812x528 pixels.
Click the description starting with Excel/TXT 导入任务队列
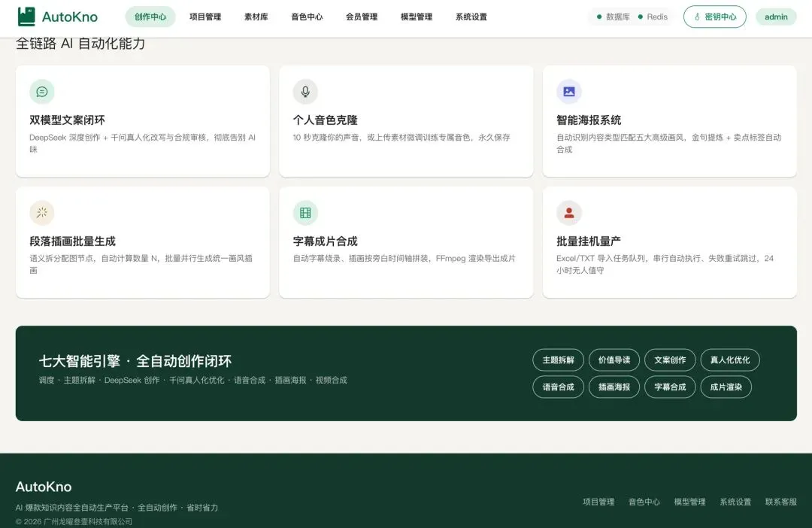665,264
